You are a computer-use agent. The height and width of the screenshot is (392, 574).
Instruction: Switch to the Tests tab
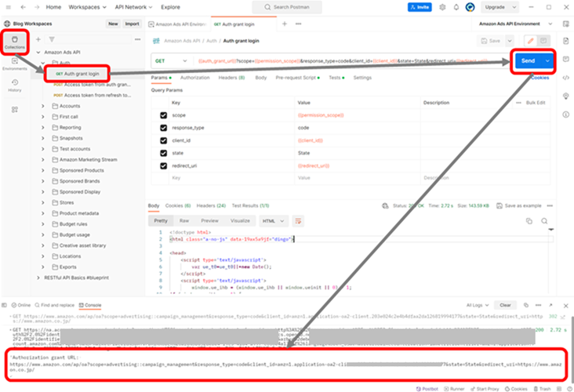[336, 78]
